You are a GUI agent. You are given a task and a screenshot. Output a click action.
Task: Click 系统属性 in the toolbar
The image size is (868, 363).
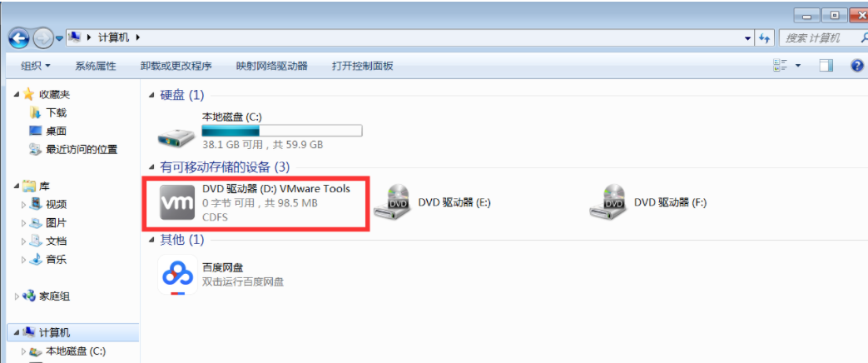pos(95,66)
